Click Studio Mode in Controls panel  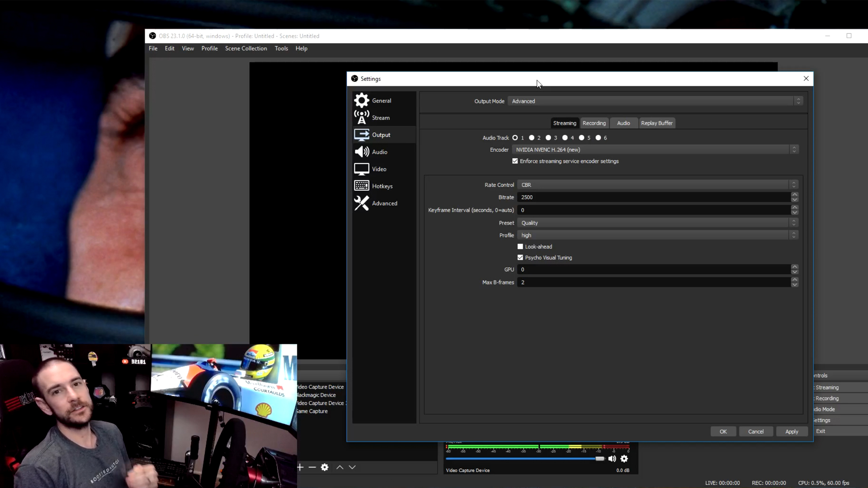(841, 409)
